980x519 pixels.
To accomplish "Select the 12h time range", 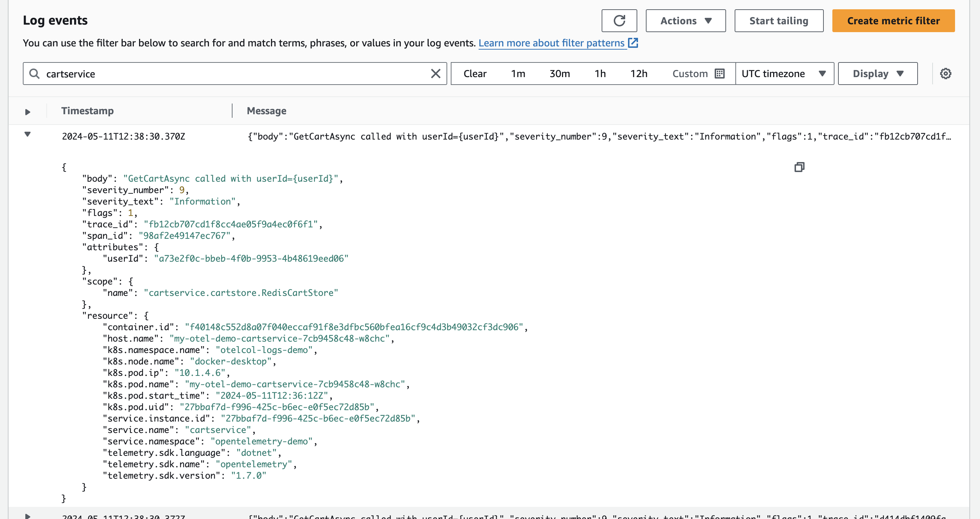I will click(x=639, y=74).
